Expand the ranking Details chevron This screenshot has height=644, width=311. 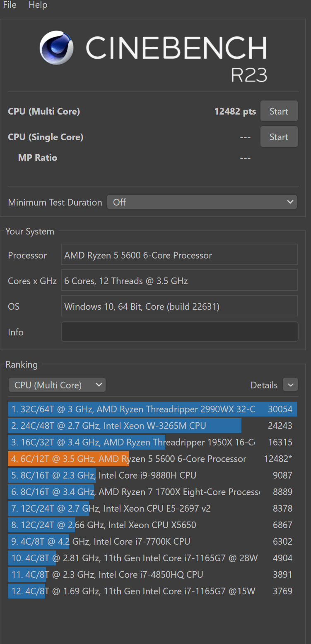pos(290,385)
